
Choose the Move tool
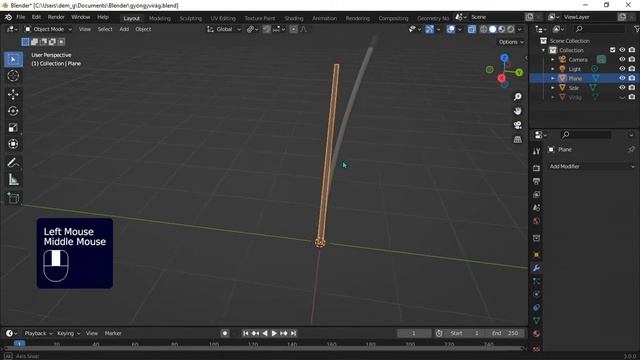coord(13,94)
